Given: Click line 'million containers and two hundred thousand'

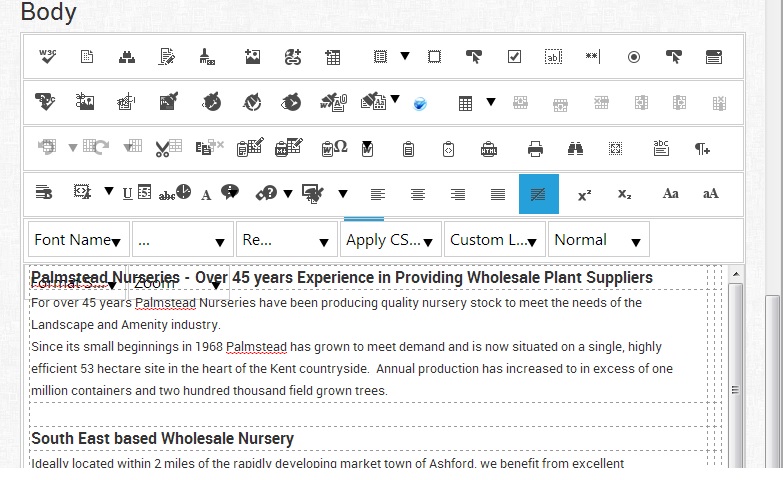Looking at the screenshot, I should pos(209,391).
